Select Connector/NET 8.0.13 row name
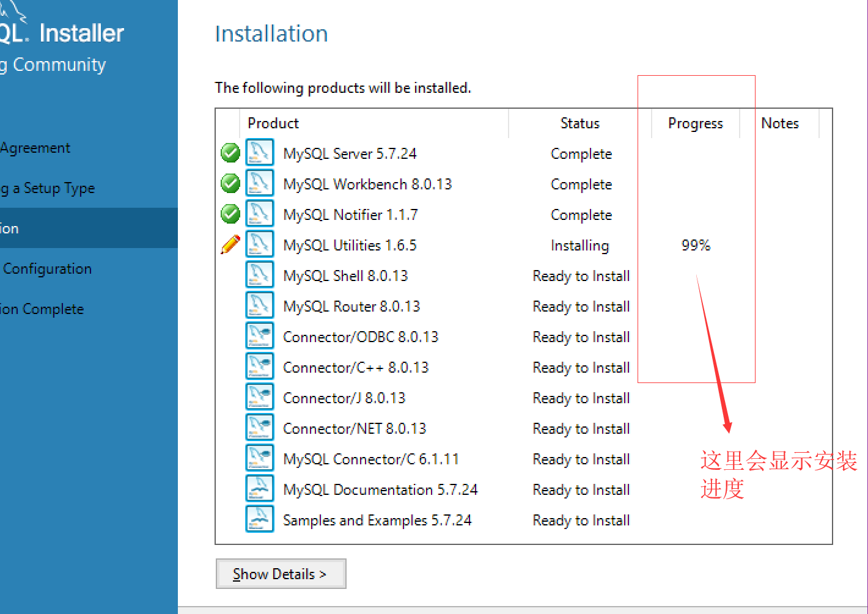The width and height of the screenshot is (868, 614). click(355, 429)
